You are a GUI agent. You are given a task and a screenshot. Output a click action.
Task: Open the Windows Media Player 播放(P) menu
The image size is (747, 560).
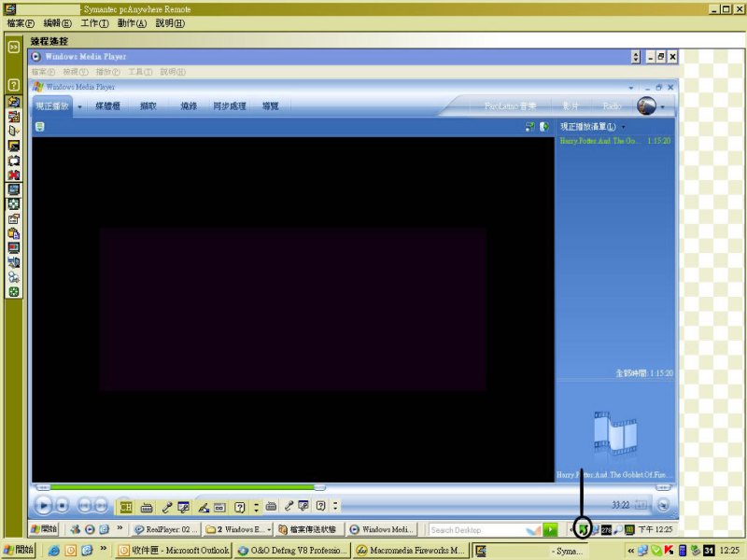107,72
